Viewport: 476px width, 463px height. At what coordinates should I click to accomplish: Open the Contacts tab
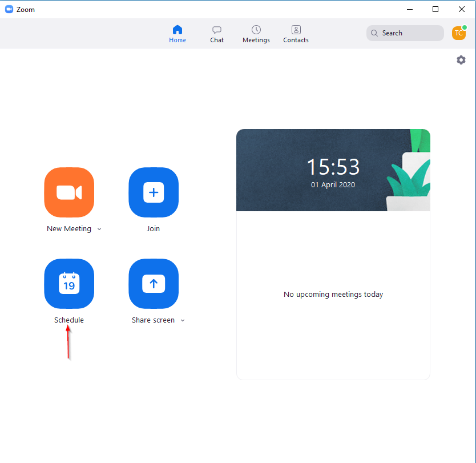[x=296, y=34]
